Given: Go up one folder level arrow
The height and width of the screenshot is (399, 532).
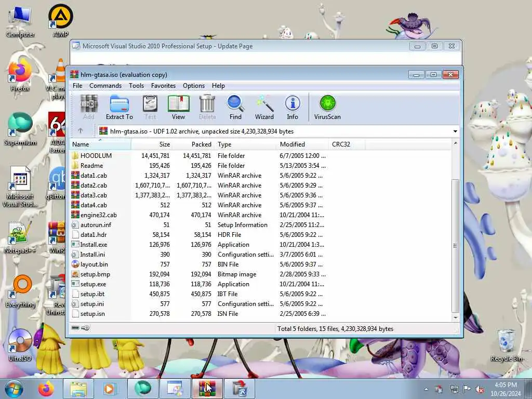Looking at the screenshot, I should pos(81,130).
